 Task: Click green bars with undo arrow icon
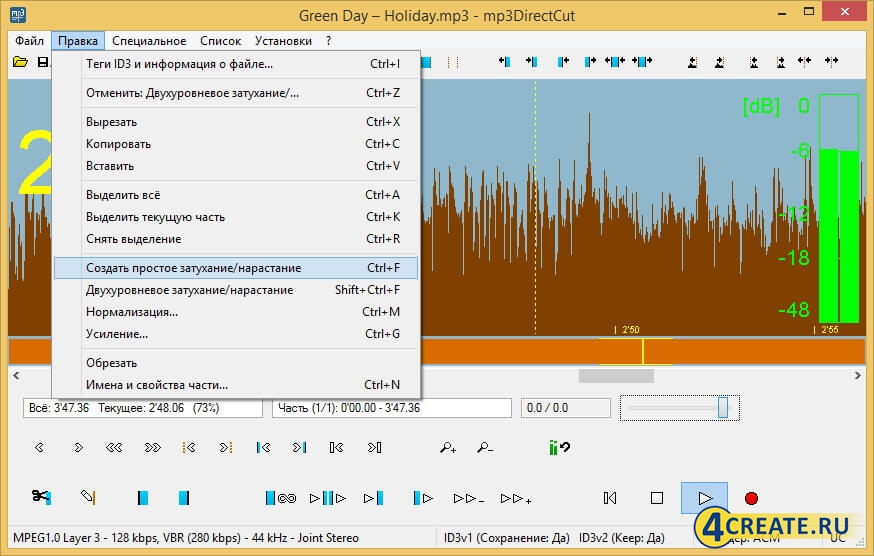click(x=559, y=447)
